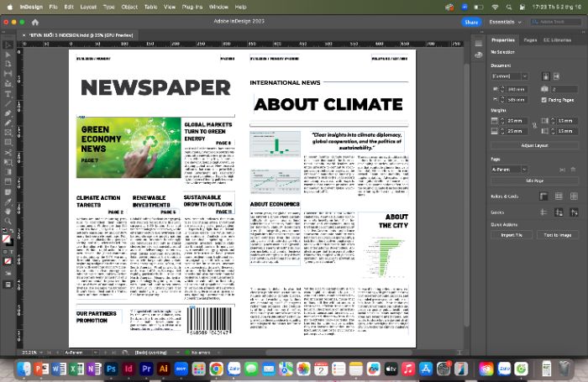
Task: Select the Hand tool
Action: tap(8, 212)
